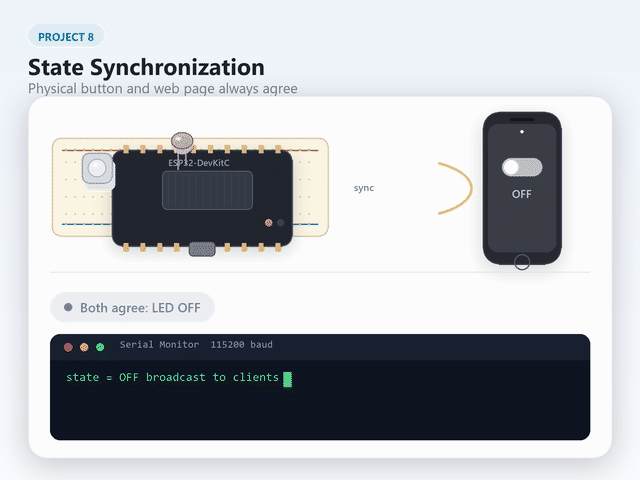Screen dimensions: 640x480
Task: Click the green dot in Serial Monitor
Action: click(100, 347)
